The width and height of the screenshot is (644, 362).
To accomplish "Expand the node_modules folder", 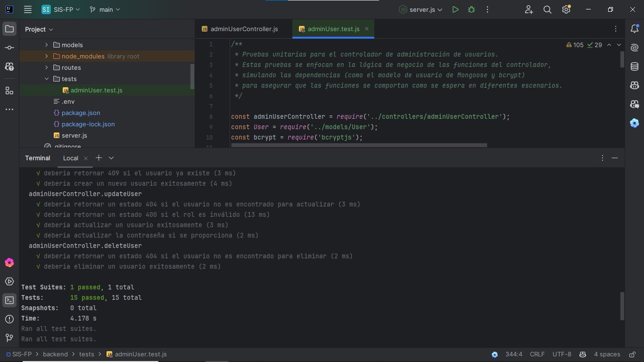I will click(46, 56).
